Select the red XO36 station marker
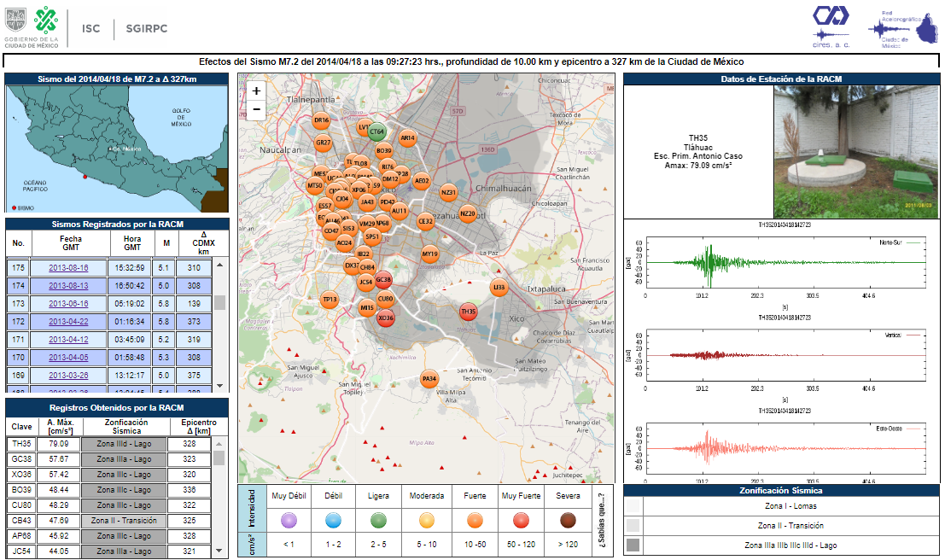Viewport: 945px width, 560px height. (x=386, y=318)
